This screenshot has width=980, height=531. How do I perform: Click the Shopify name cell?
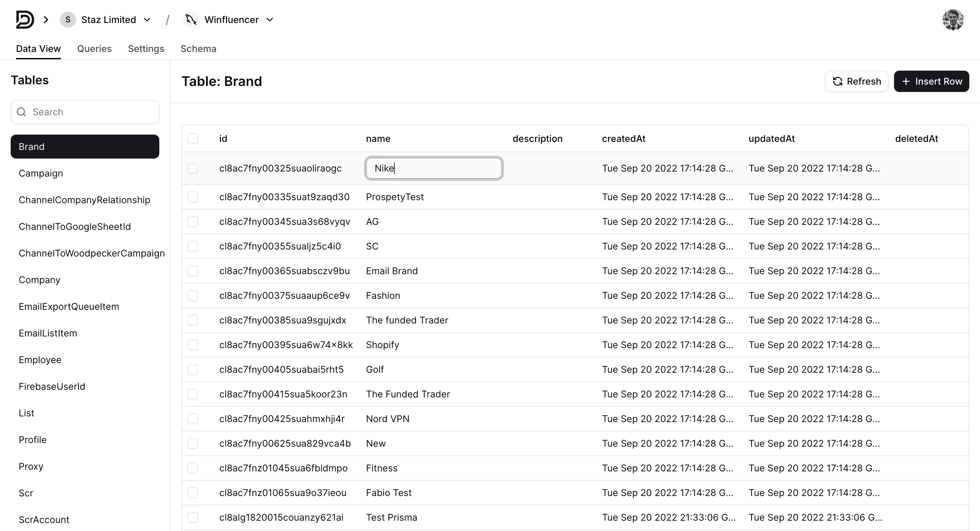tap(383, 345)
